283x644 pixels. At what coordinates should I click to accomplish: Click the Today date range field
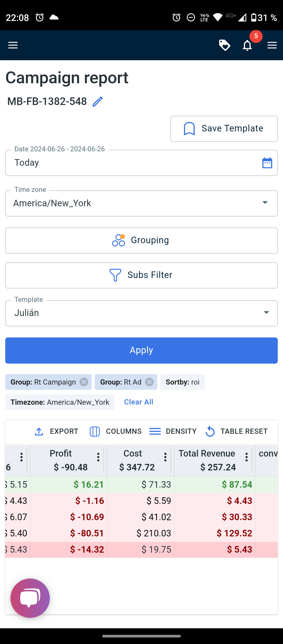131,163
